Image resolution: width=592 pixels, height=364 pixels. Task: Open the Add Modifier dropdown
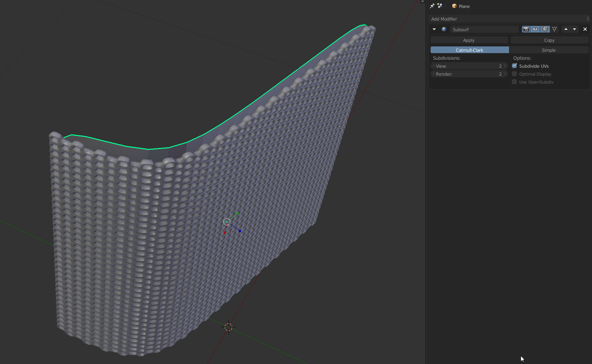coord(509,19)
